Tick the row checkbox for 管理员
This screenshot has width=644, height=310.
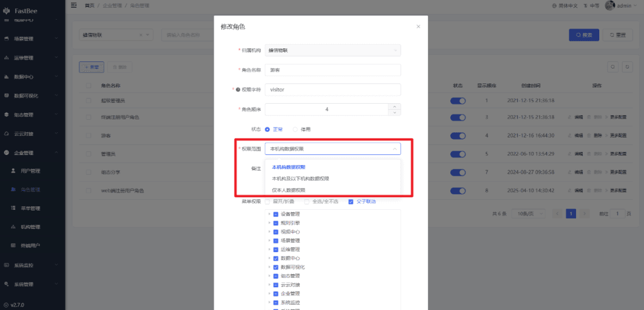(89, 154)
